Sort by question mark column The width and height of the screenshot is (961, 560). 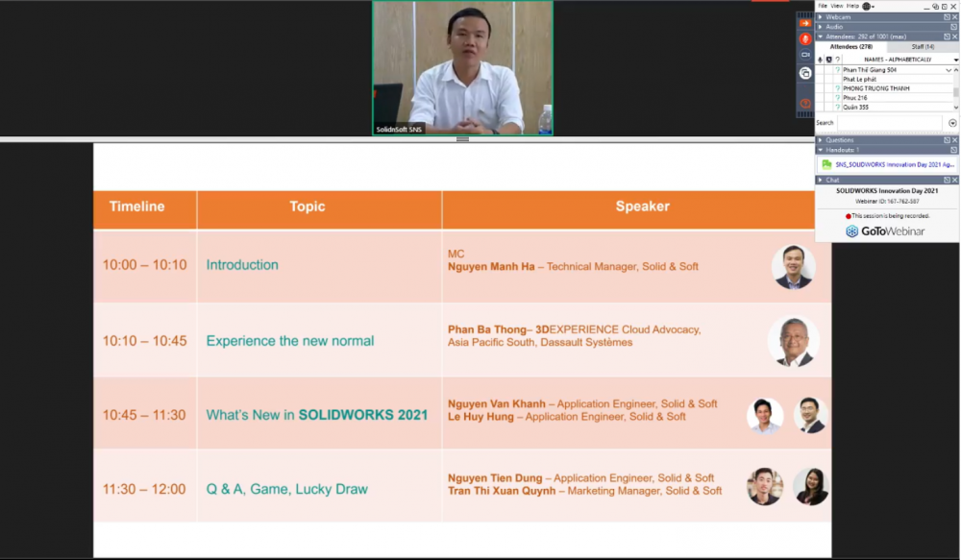(x=837, y=60)
